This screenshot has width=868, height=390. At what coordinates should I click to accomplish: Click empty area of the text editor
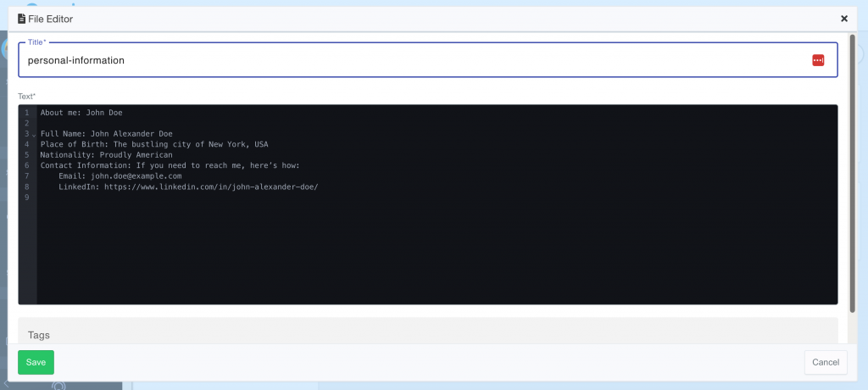coord(424,254)
